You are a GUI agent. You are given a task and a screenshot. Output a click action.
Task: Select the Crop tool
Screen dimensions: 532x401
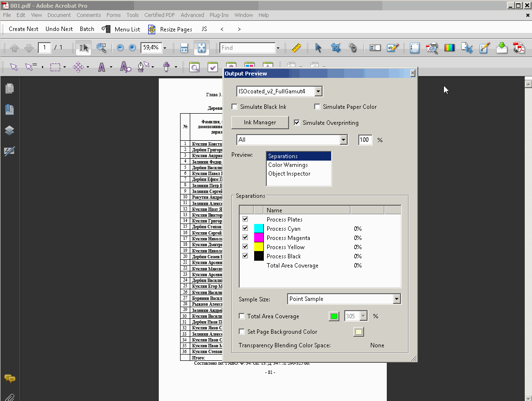point(335,48)
